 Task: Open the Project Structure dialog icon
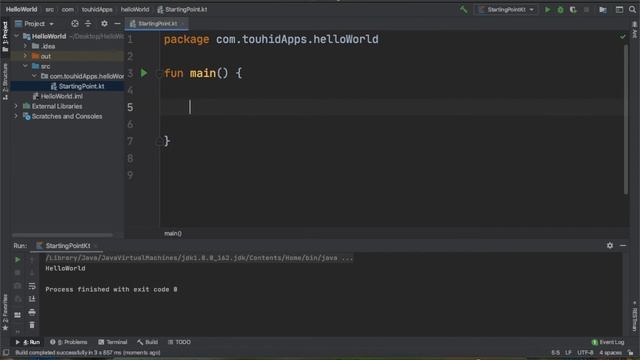point(603,9)
